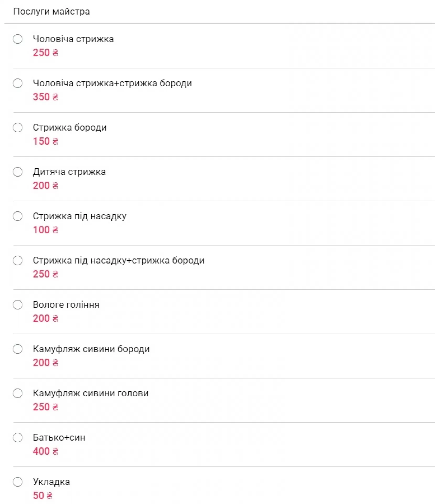The image size is (435, 504).
Task: Choose radio for Стрижка під насадку+стрижка бороди
Action: click(x=18, y=261)
